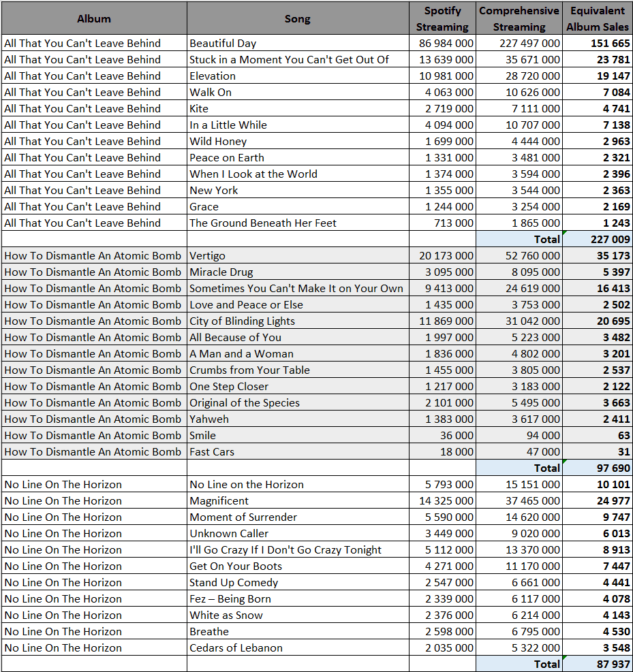Select equivalent album sales 151 665
The width and height of the screenshot is (633, 672).
(x=598, y=43)
